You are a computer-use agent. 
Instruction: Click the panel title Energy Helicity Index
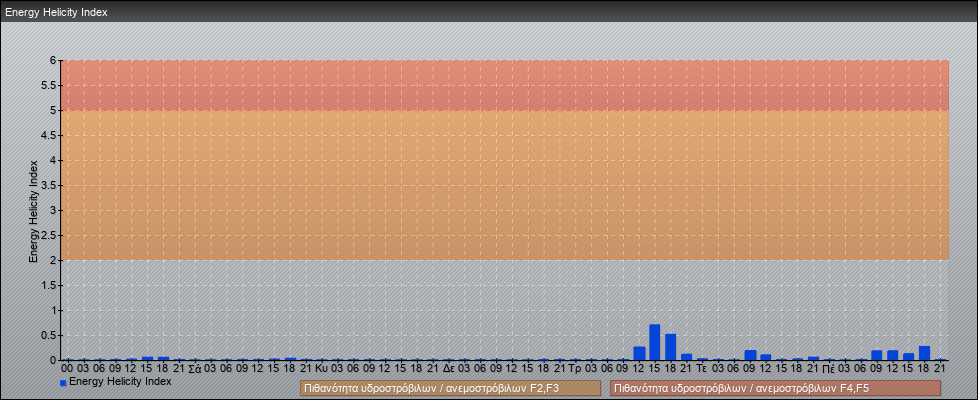(56, 12)
